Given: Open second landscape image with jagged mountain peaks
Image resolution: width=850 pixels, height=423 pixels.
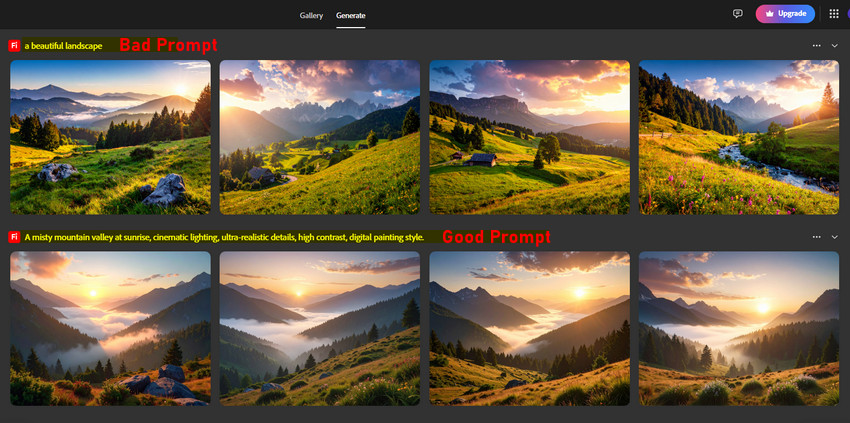Looking at the screenshot, I should 319,137.
